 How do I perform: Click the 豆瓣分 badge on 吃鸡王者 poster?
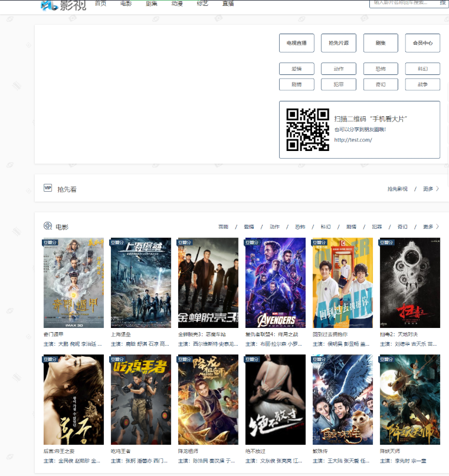point(119,359)
